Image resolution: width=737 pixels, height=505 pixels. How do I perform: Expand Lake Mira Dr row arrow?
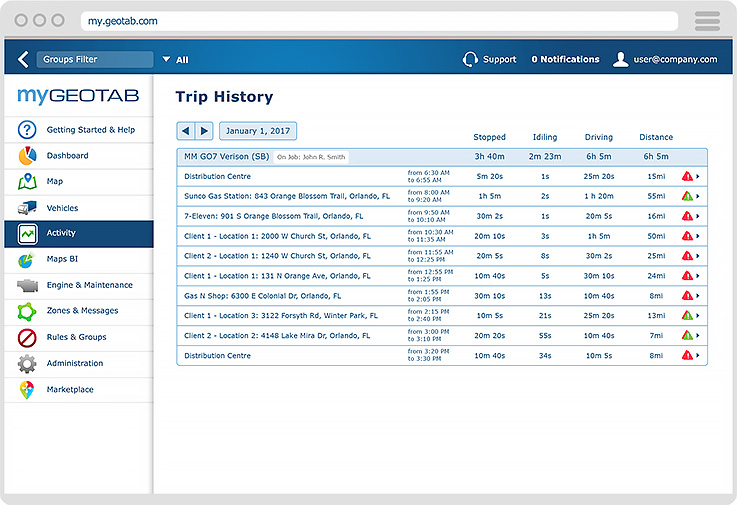pos(698,336)
